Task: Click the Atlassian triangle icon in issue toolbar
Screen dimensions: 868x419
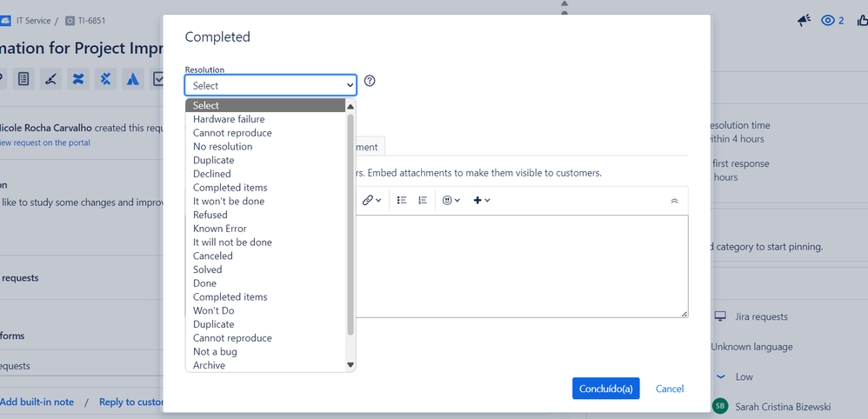Action: pyautogui.click(x=132, y=79)
